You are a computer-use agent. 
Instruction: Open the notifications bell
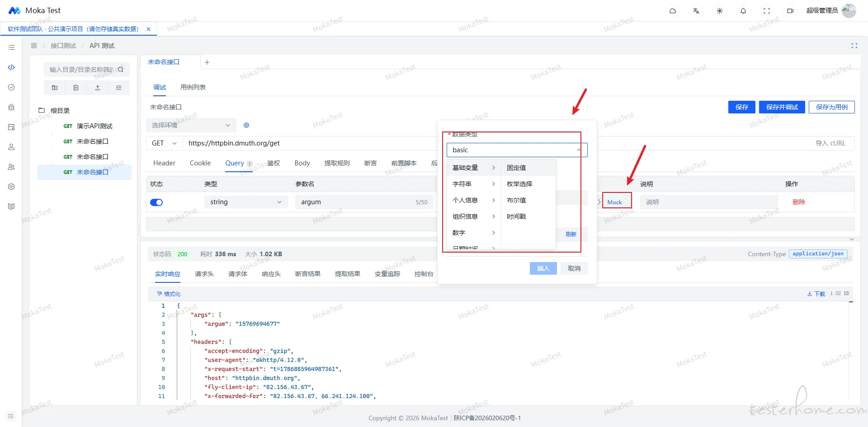743,11
